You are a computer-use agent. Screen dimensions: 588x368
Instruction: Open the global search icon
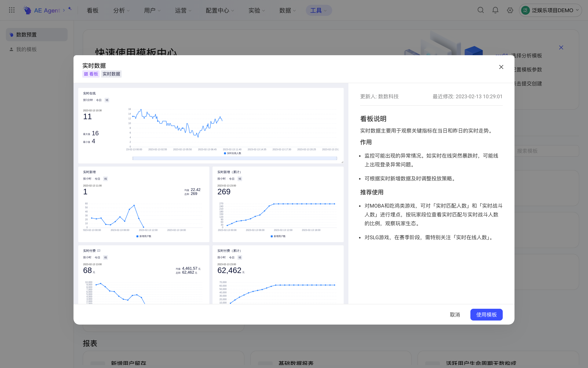[x=481, y=10]
